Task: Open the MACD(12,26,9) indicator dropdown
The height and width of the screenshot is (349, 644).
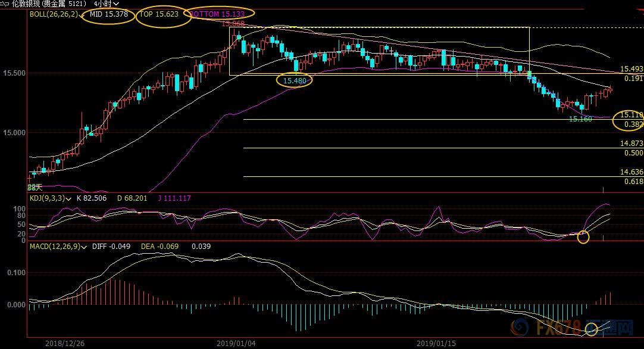Action: (84, 247)
